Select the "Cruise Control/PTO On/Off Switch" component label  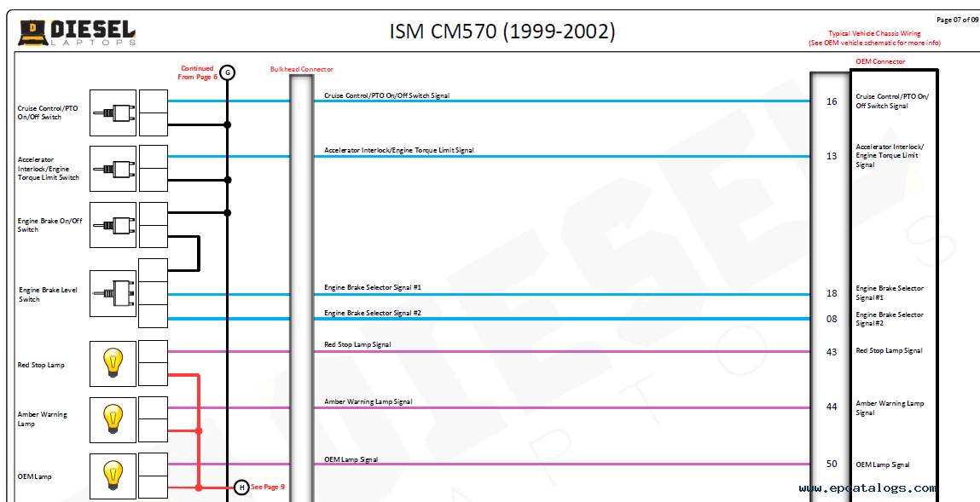pyautogui.click(x=48, y=113)
